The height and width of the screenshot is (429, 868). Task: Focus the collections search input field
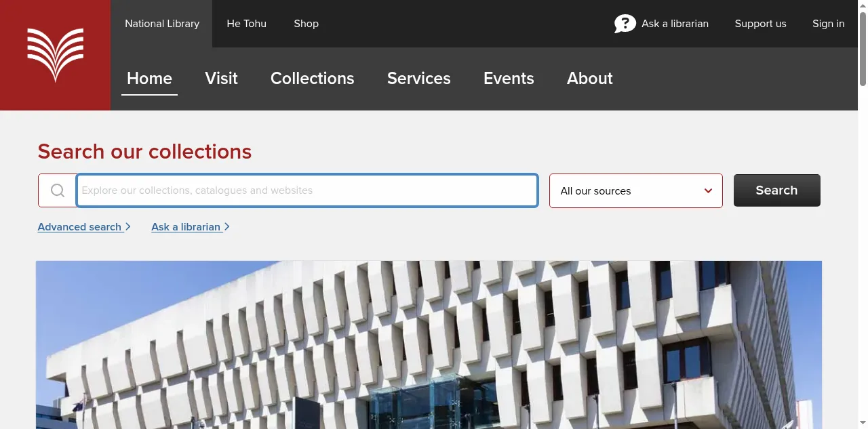tap(307, 190)
